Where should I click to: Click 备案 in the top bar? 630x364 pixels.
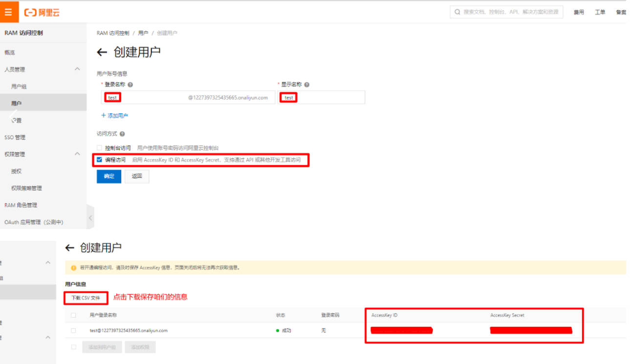[621, 12]
